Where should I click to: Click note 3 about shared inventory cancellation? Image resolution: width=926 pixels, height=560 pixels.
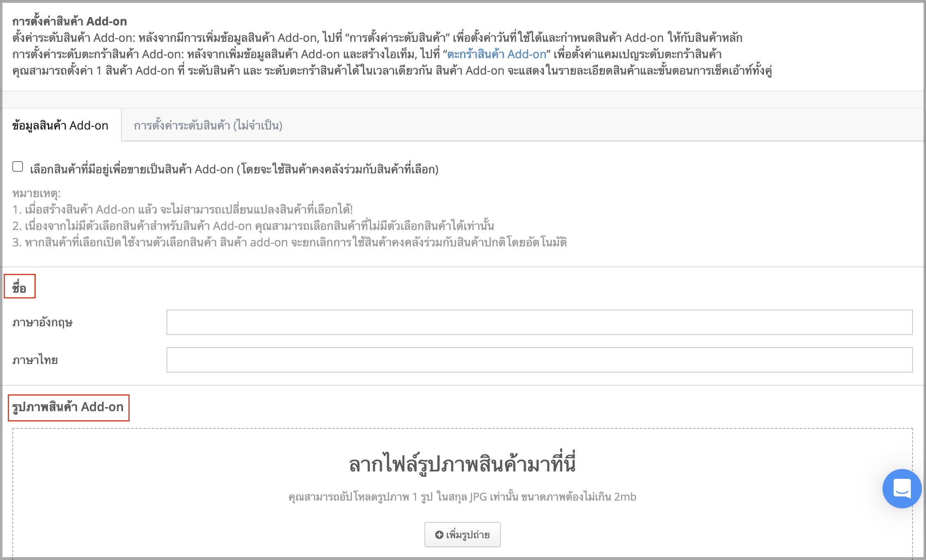point(290,242)
